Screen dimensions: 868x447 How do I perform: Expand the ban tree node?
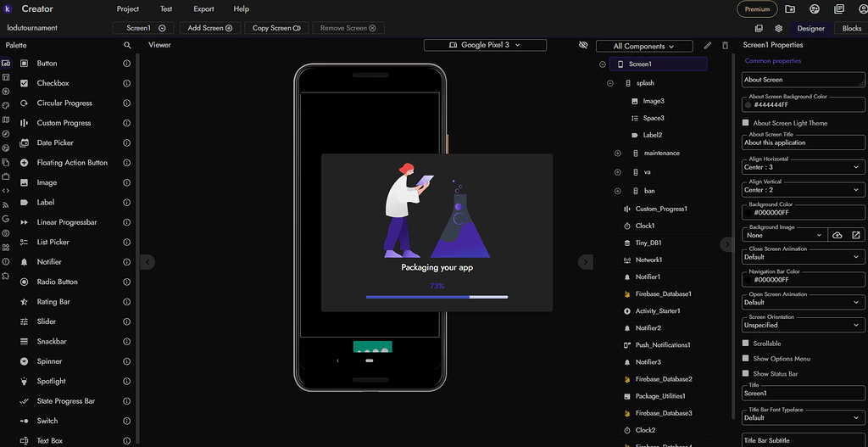point(618,191)
